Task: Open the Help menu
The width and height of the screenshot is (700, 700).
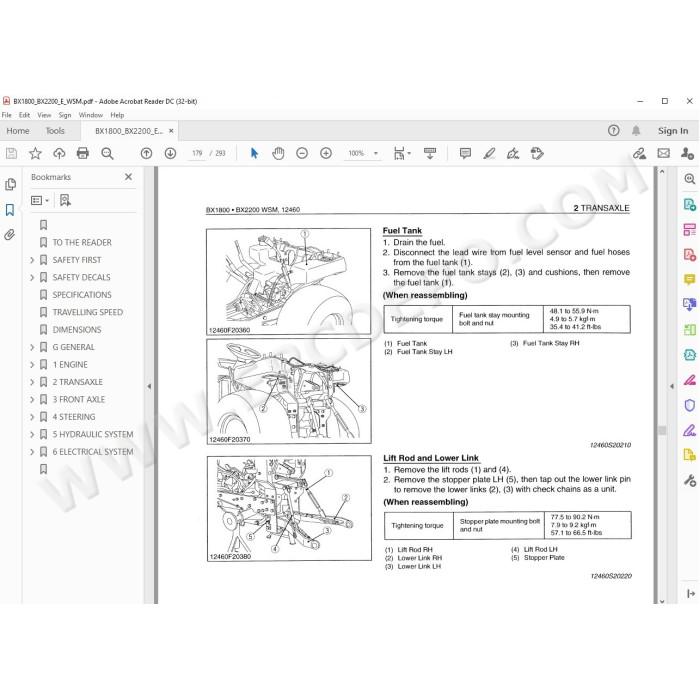Action: (117, 115)
